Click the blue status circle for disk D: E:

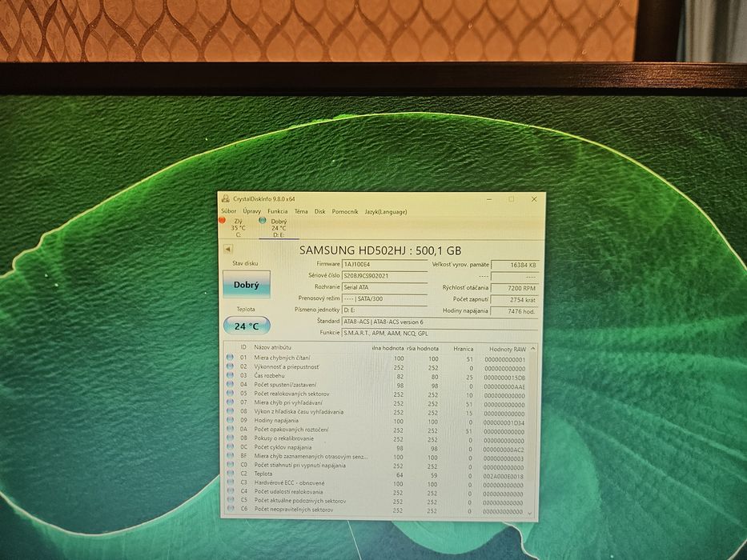[x=262, y=221]
